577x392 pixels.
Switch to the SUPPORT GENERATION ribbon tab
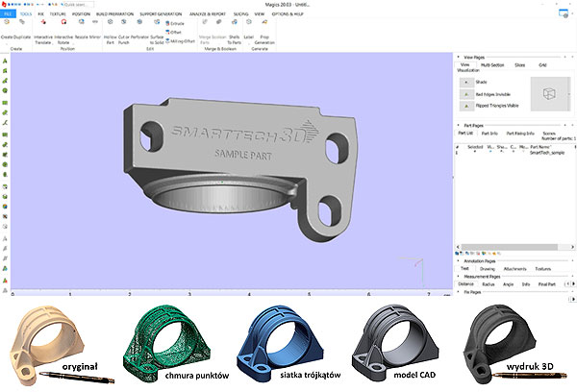(x=161, y=14)
